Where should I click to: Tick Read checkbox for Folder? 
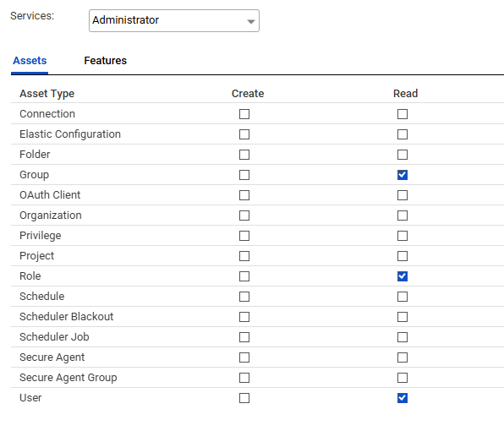pos(403,155)
